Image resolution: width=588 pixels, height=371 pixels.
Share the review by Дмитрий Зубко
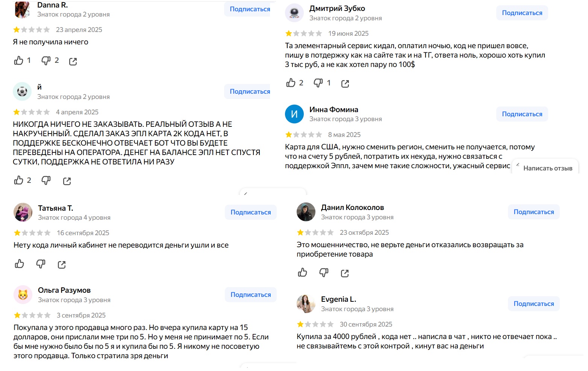(345, 83)
